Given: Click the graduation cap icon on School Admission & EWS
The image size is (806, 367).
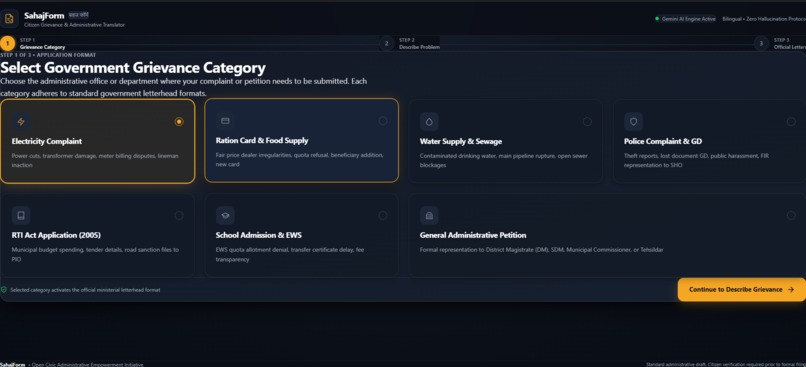Looking at the screenshot, I should pos(225,216).
